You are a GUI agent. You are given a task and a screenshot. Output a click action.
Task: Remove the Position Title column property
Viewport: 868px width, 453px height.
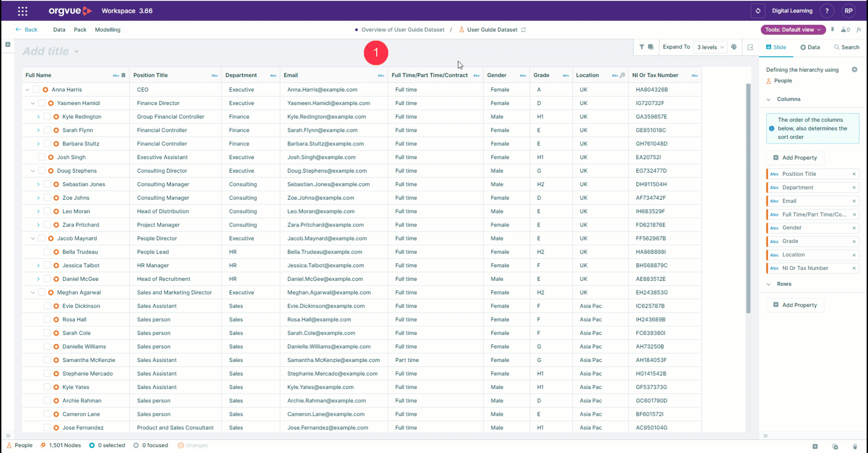(x=854, y=174)
